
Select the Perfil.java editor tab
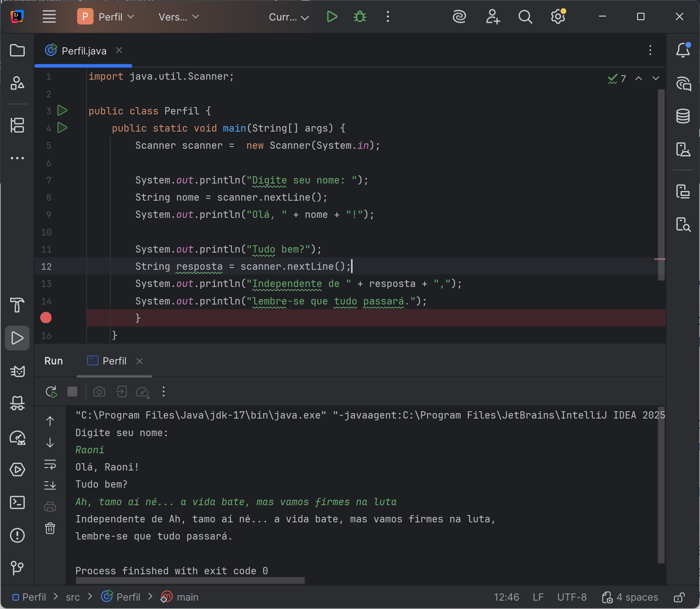pyautogui.click(x=84, y=51)
